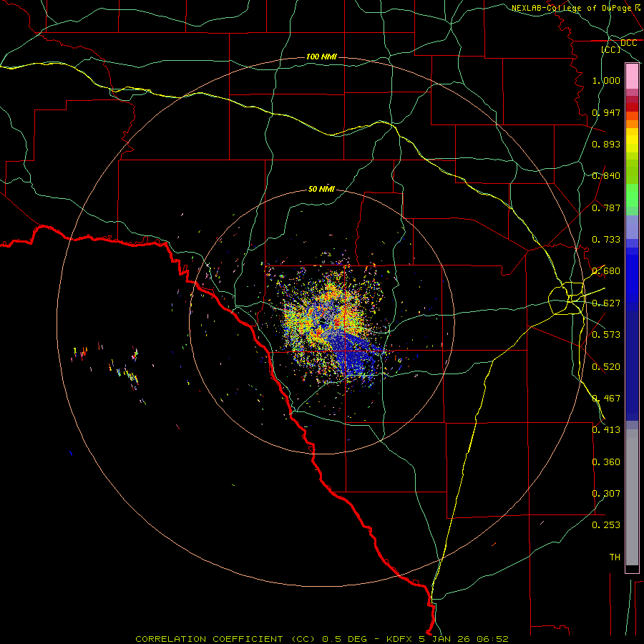This screenshot has width=644, height=644.
Task: Pick the gray color band on scale
Action: click(x=632, y=497)
